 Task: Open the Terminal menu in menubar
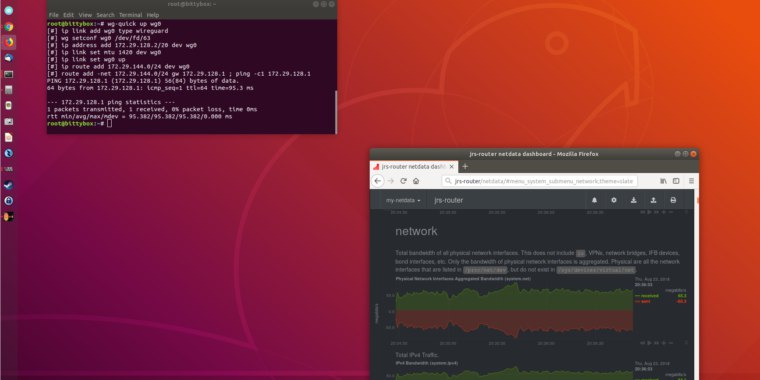pos(130,15)
